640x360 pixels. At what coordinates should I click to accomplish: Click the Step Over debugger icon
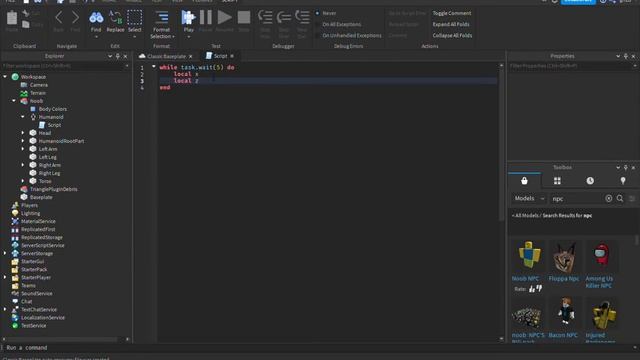(284, 18)
